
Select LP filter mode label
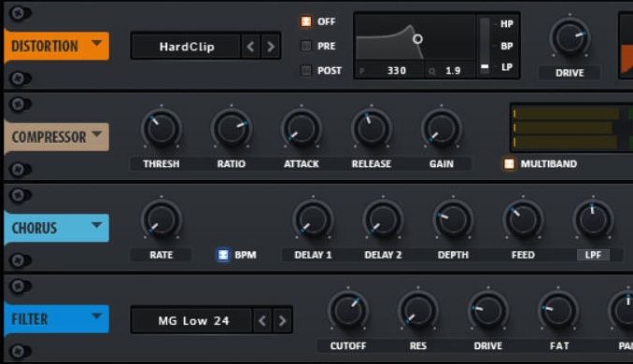(507, 67)
